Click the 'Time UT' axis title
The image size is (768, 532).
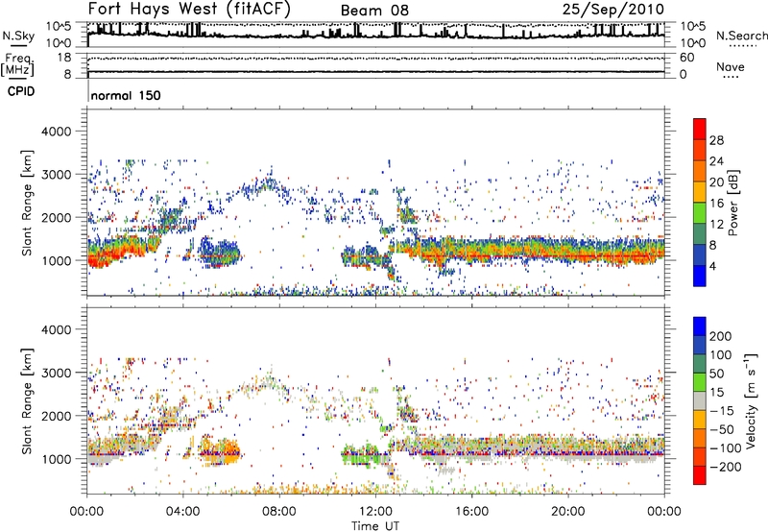pos(375,526)
